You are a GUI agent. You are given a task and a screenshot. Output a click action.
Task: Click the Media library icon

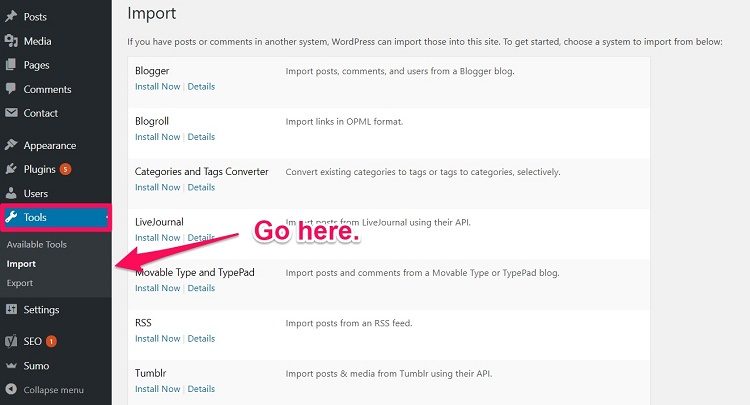click(11, 41)
